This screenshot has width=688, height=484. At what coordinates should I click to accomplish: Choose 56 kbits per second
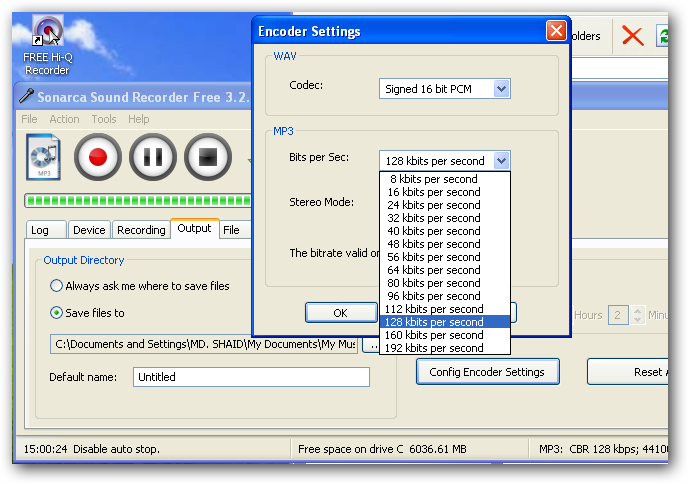pos(444,257)
